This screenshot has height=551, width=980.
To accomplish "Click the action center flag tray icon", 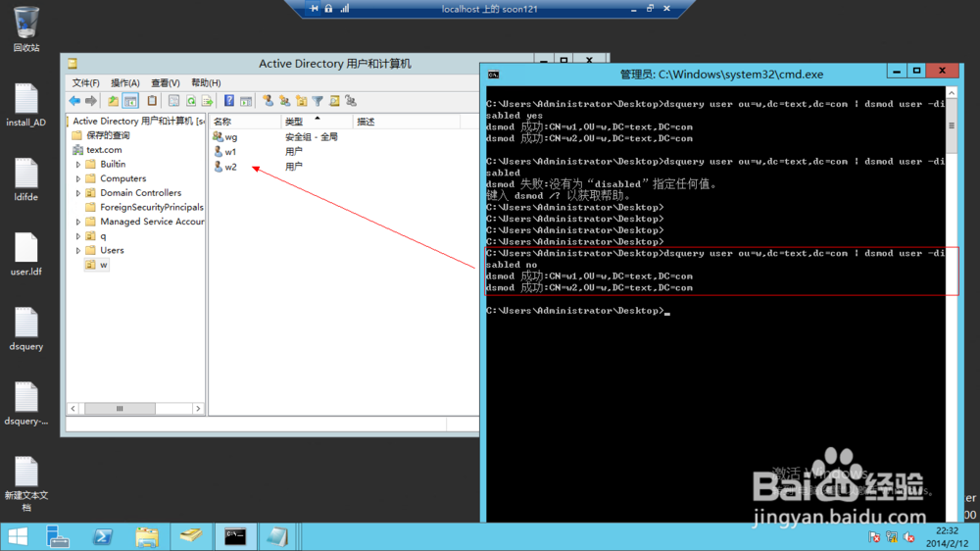I will point(874,537).
